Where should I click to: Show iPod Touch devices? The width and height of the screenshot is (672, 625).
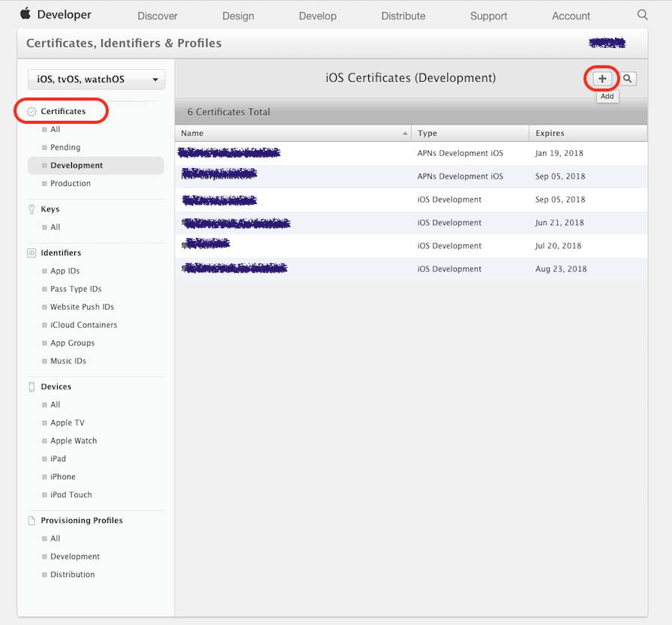[x=71, y=494]
